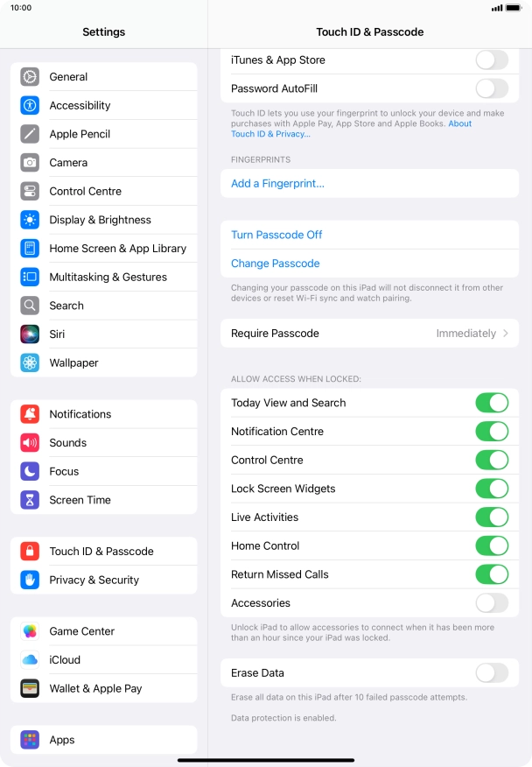The height and width of the screenshot is (767, 532).
Task: Open the Wallpaper flower icon
Action: (x=30, y=363)
